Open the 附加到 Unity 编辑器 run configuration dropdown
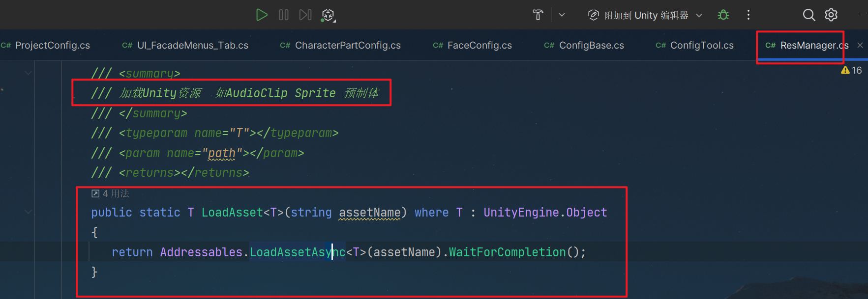Viewport: 868px width, 299px height. coord(646,15)
